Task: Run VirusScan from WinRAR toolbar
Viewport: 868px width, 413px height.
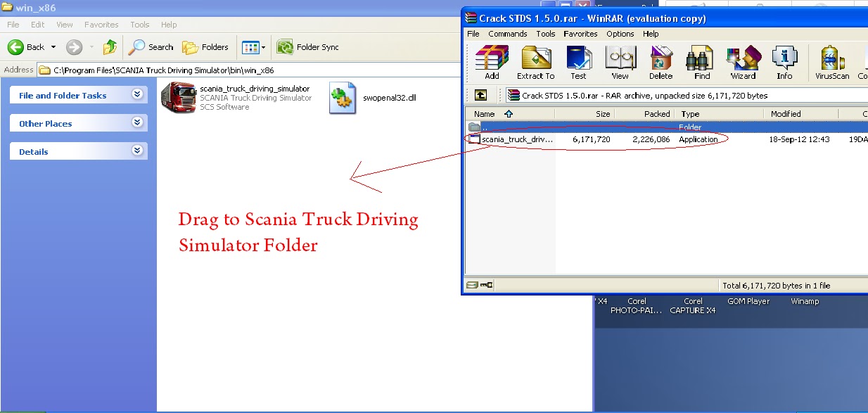Action: [832, 63]
